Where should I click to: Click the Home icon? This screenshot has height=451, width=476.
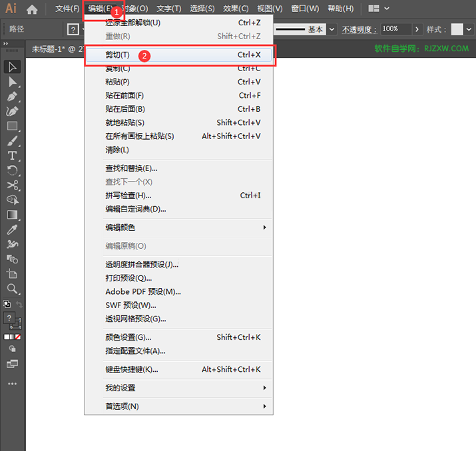tap(32, 9)
